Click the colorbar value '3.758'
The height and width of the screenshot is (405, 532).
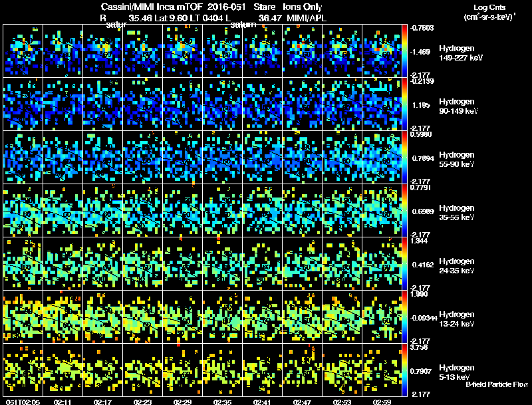pyautogui.click(x=420, y=347)
